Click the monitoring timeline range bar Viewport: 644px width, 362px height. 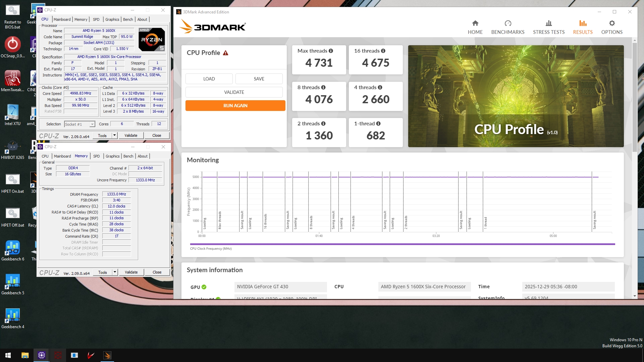click(x=402, y=244)
